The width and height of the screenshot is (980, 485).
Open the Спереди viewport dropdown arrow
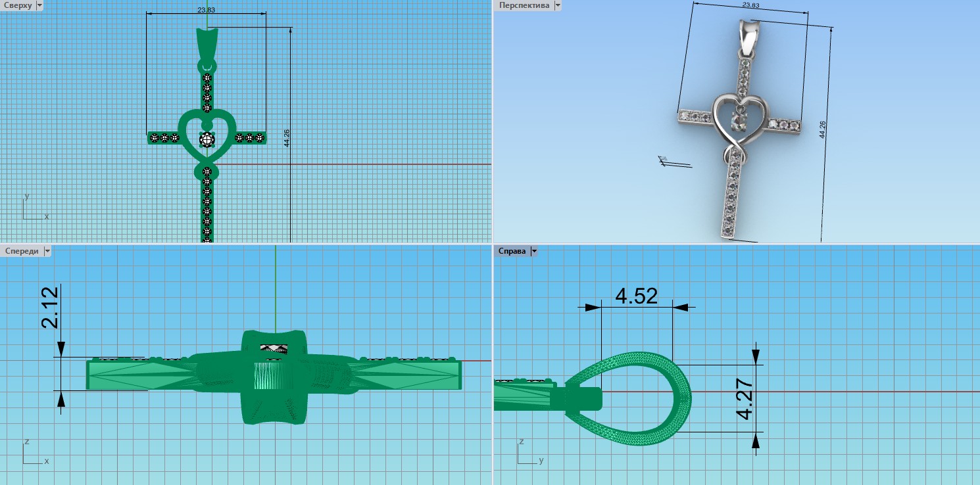click(x=47, y=251)
